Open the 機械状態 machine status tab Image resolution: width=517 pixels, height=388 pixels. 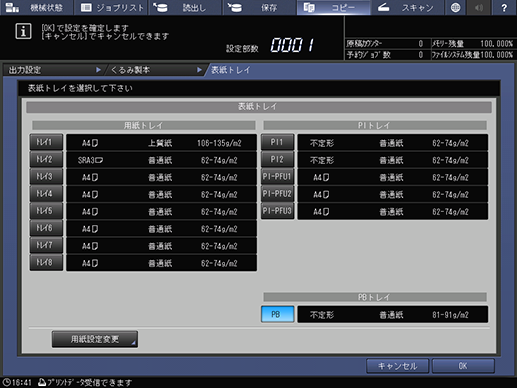point(36,7)
